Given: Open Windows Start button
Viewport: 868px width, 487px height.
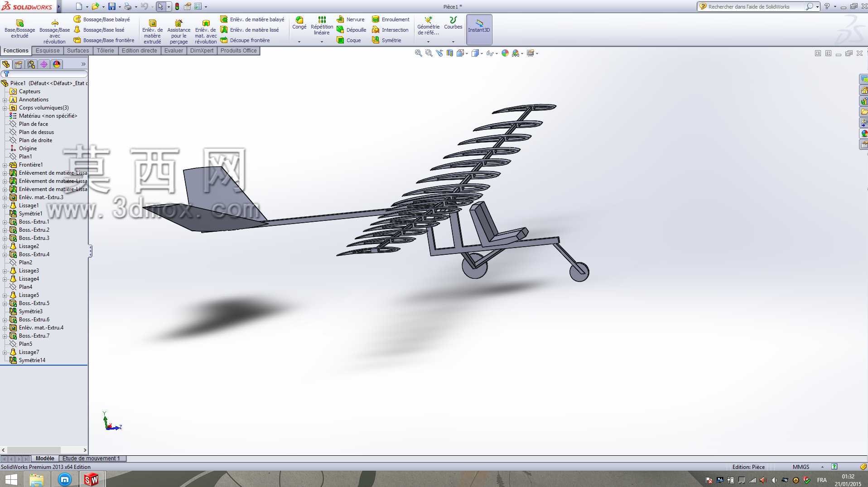Looking at the screenshot, I should (x=11, y=479).
